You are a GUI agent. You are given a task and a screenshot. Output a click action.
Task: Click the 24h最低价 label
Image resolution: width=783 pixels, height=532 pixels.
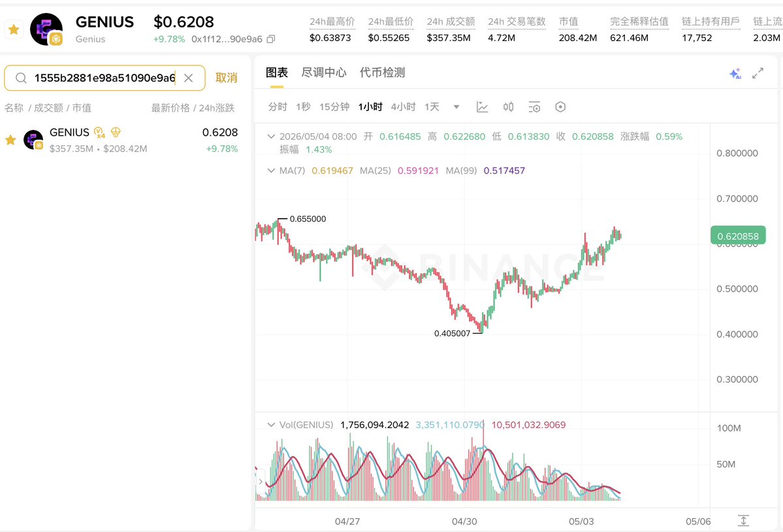[391, 22]
